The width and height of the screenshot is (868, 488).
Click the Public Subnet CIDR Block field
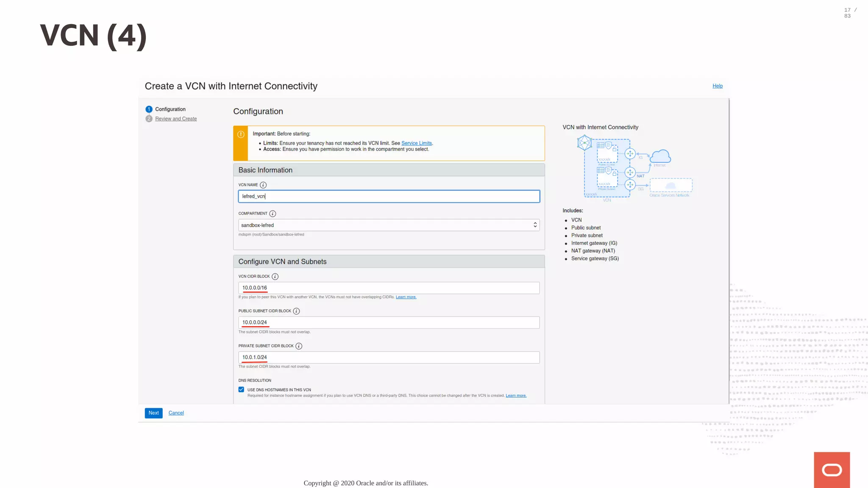389,323
